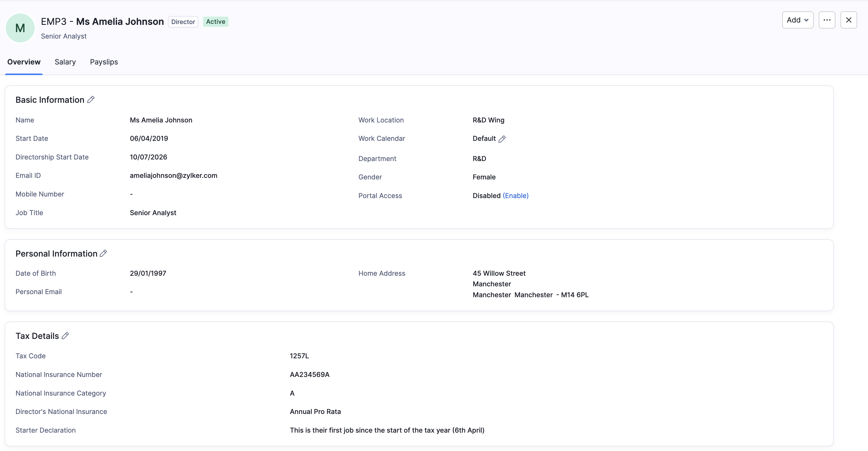
Task: Click the address line 45 Willow Street
Action: (499, 273)
